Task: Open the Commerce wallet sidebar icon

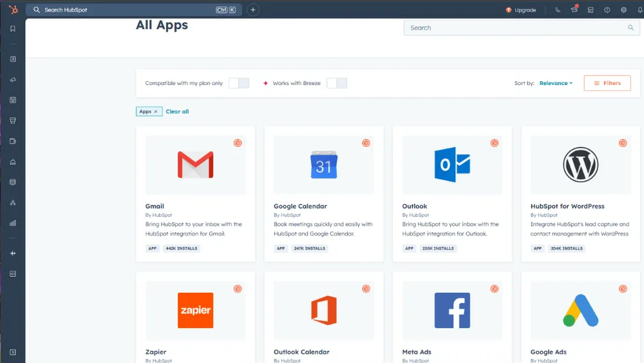Action: (x=13, y=141)
